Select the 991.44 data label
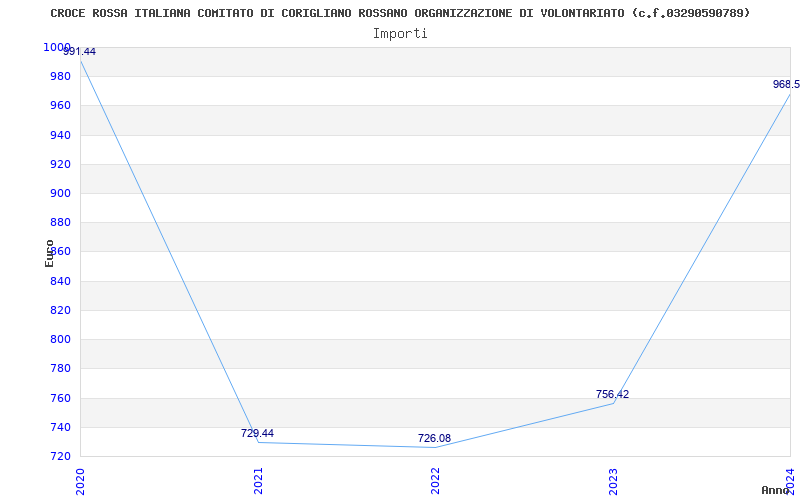 (79, 52)
